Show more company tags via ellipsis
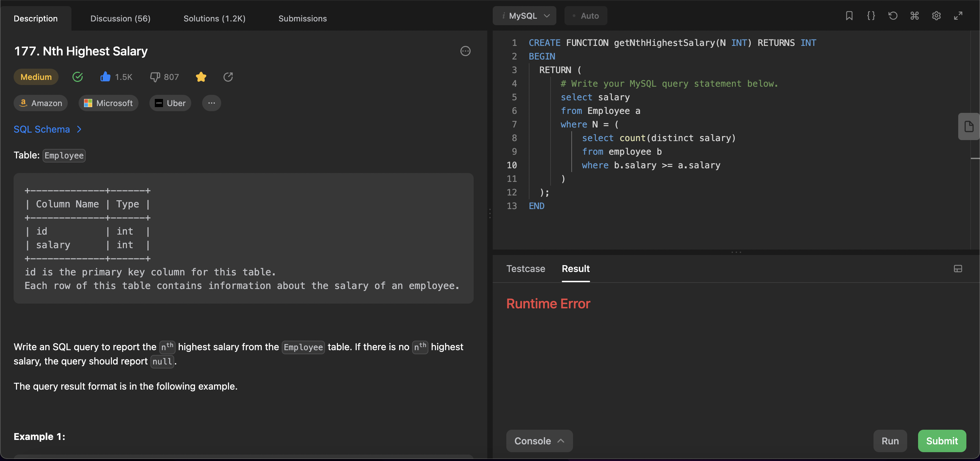Viewport: 980px width, 461px height. (x=212, y=103)
